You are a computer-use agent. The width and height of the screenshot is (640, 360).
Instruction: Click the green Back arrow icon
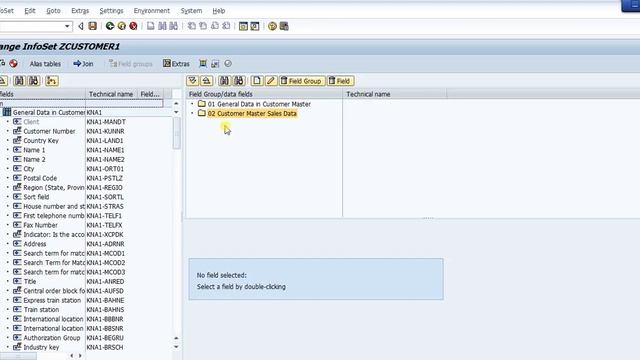pyautogui.click(x=110, y=26)
